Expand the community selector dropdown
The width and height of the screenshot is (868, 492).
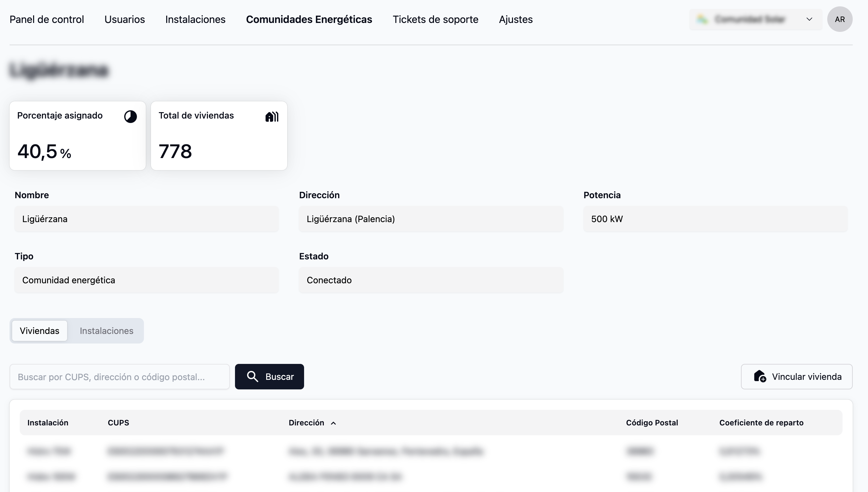coord(756,19)
